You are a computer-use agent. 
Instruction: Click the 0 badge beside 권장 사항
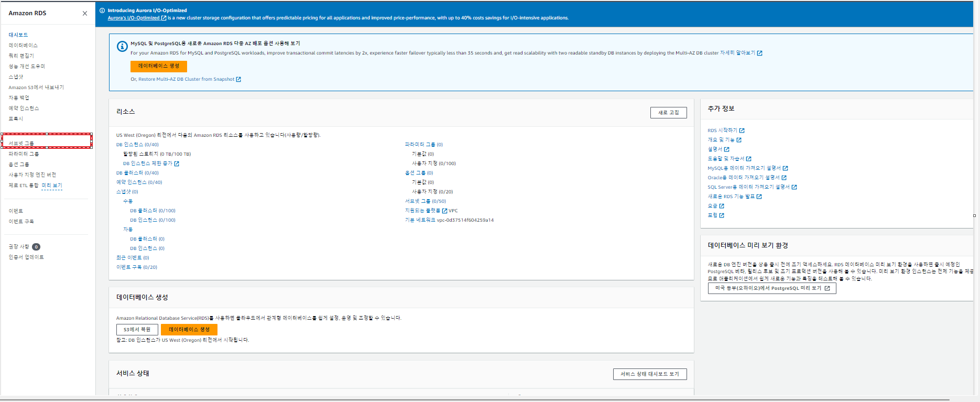[36, 247]
